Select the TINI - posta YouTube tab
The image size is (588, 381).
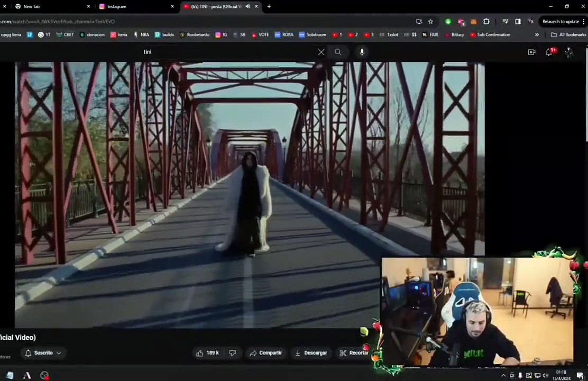[x=216, y=6]
